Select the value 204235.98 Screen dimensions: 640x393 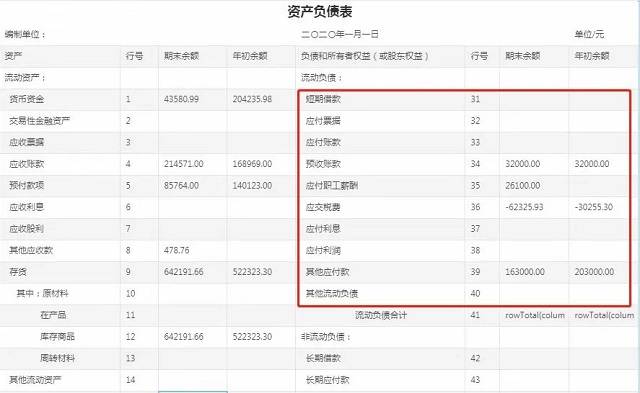(252, 99)
